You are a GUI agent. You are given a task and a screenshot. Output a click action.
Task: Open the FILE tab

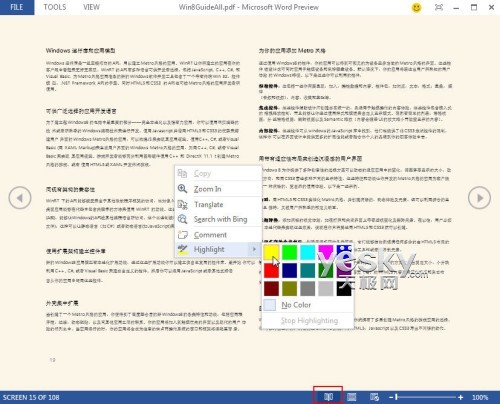point(17,7)
